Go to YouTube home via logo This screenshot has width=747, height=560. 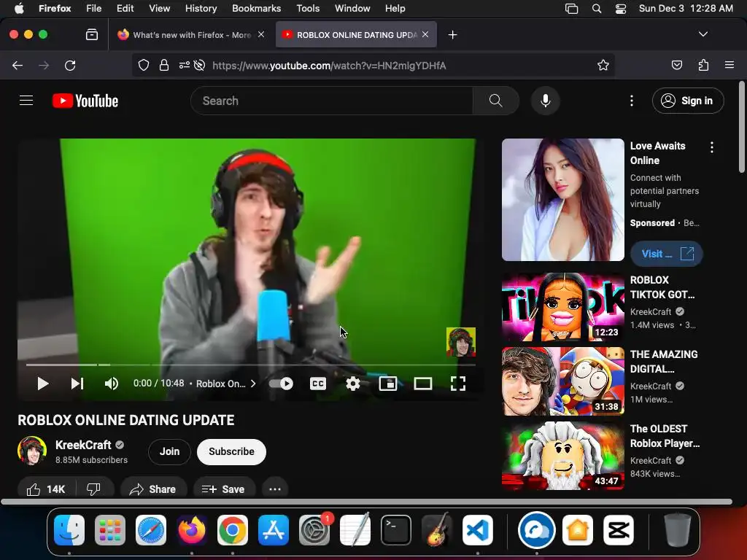pyautogui.click(x=85, y=101)
